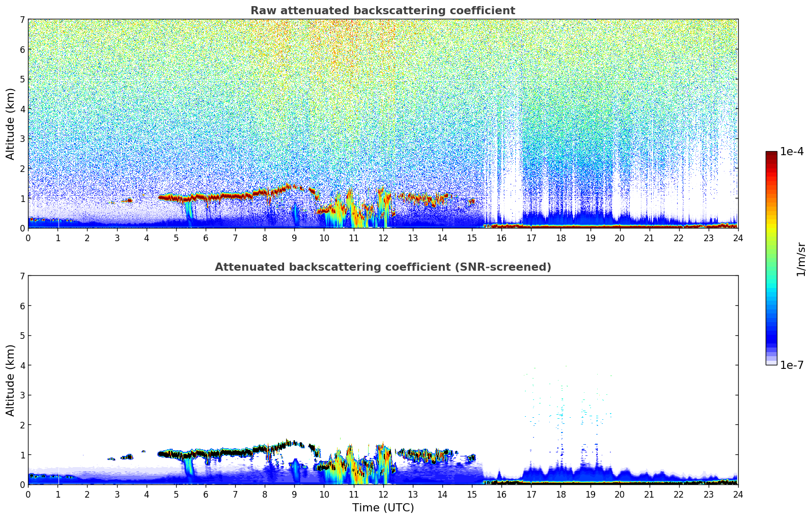Click time tick '4' under the SNR-screened plot

[x=147, y=495]
